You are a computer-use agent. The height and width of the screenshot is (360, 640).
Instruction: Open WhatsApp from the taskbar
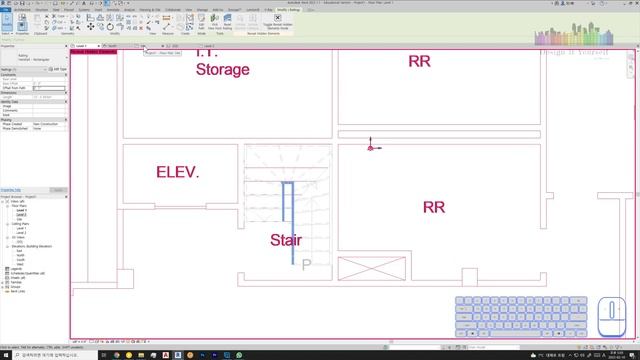click(239, 356)
